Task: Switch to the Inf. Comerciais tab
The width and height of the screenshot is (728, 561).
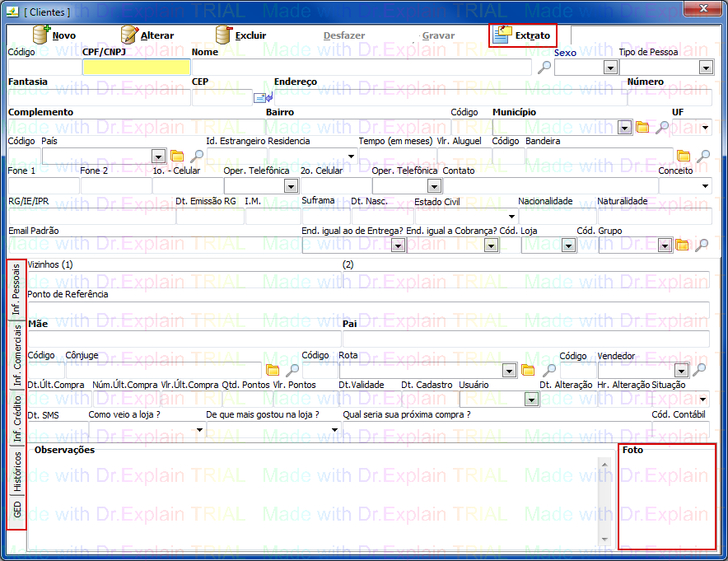Action: (16, 356)
